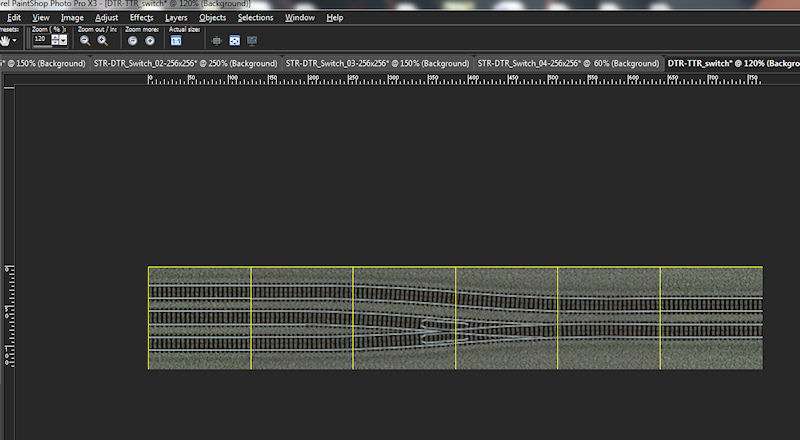
Task: Click the Actual size 1:1 icon
Action: point(176,41)
